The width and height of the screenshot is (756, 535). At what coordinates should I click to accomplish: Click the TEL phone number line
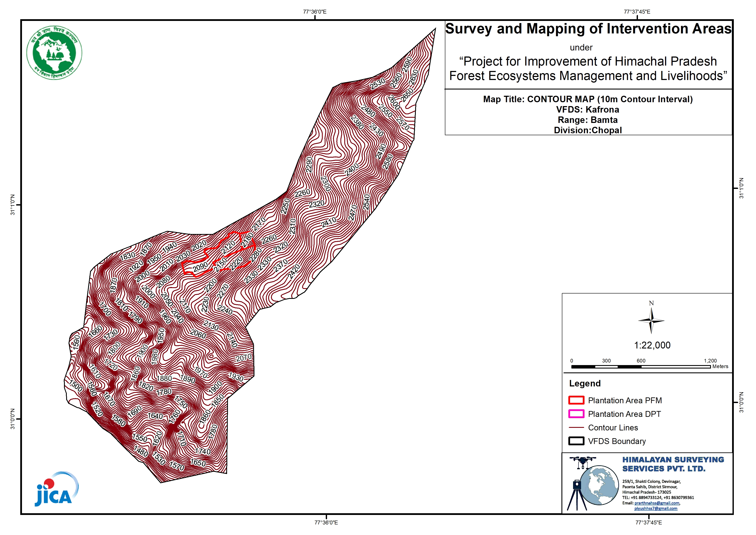coord(658,497)
